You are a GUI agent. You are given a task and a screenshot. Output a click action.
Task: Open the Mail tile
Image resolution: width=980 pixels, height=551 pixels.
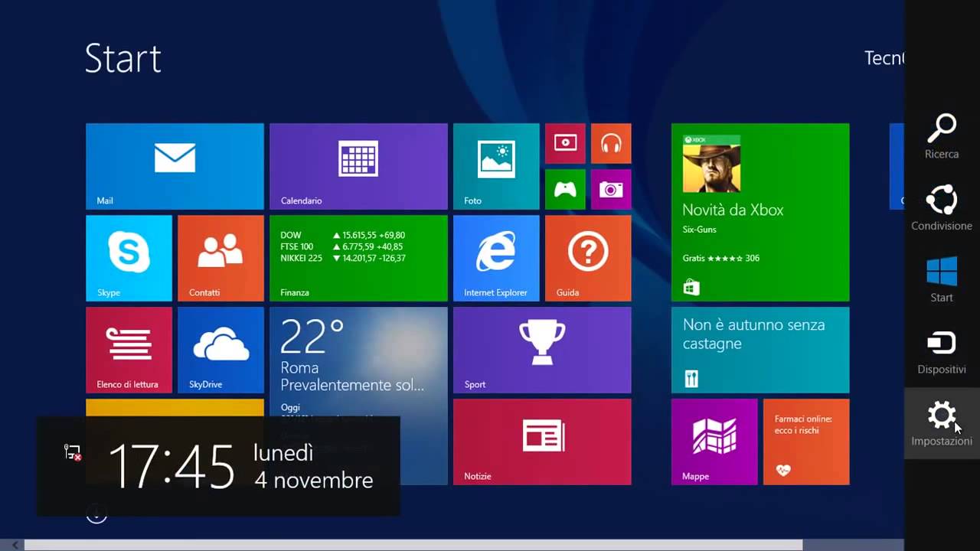point(175,166)
